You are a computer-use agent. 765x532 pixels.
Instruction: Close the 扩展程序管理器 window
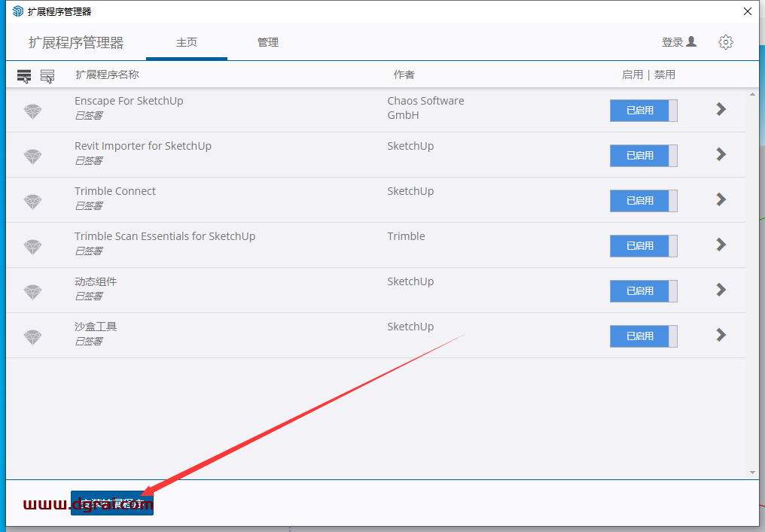tap(748, 11)
